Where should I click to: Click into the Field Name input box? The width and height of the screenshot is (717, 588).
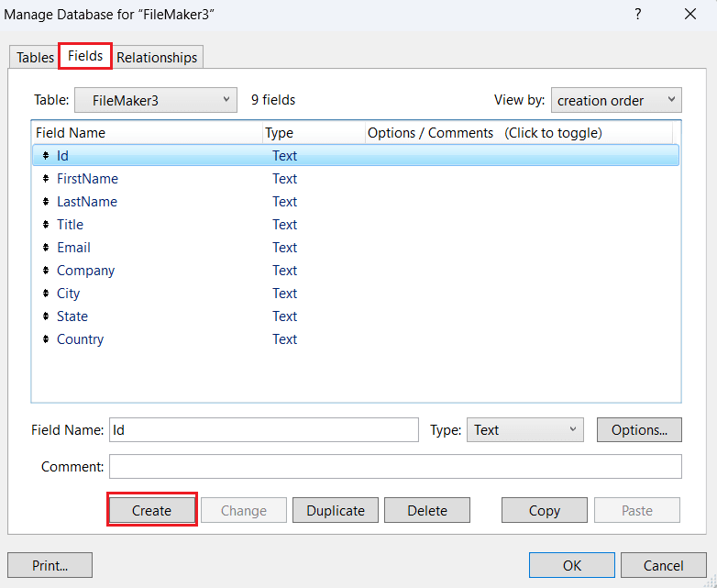[x=263, y=429]
